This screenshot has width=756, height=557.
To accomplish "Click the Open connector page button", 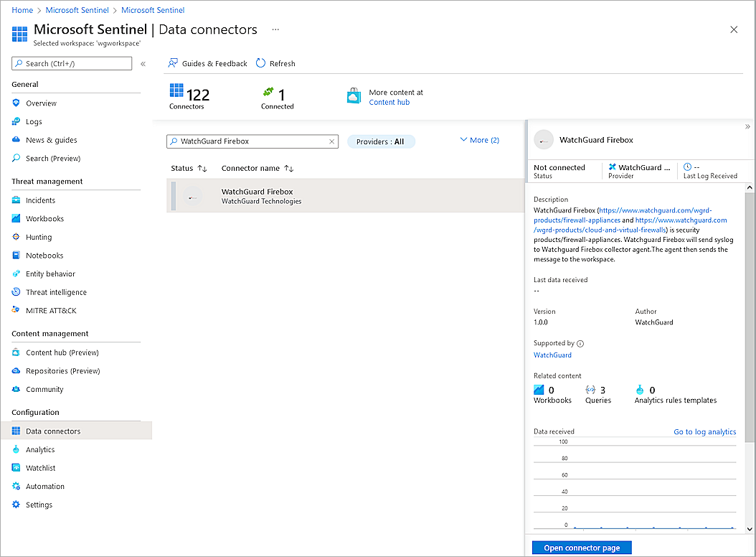I will click(581, 547).
